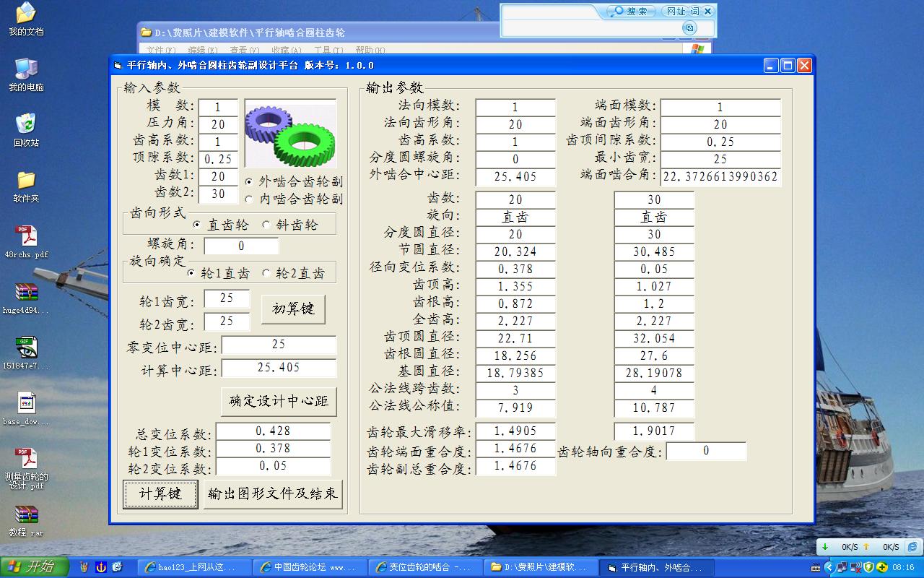Image resolution: width=924 pixels, height=578 pixels.
Task: Click the 螺旋角 input field
Action: click(241, 246)
